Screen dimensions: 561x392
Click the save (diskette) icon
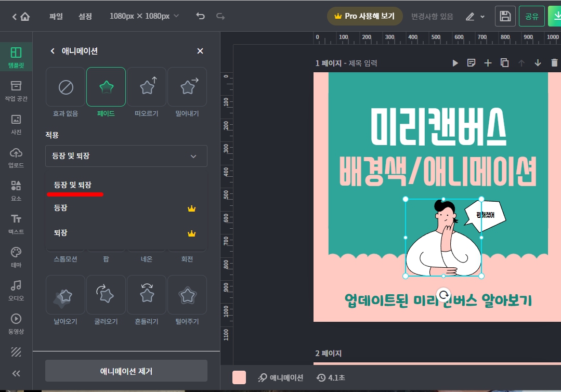tap(505, 16)
